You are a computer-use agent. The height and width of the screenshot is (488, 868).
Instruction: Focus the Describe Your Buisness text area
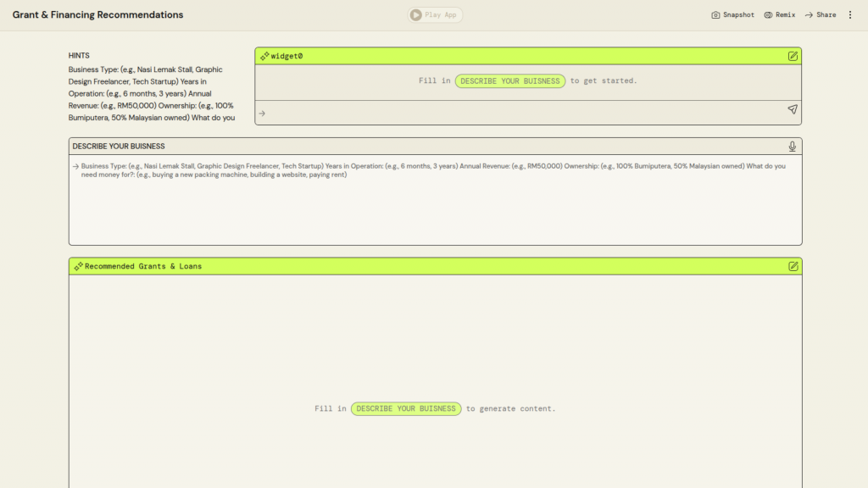(x=434, y=208)
